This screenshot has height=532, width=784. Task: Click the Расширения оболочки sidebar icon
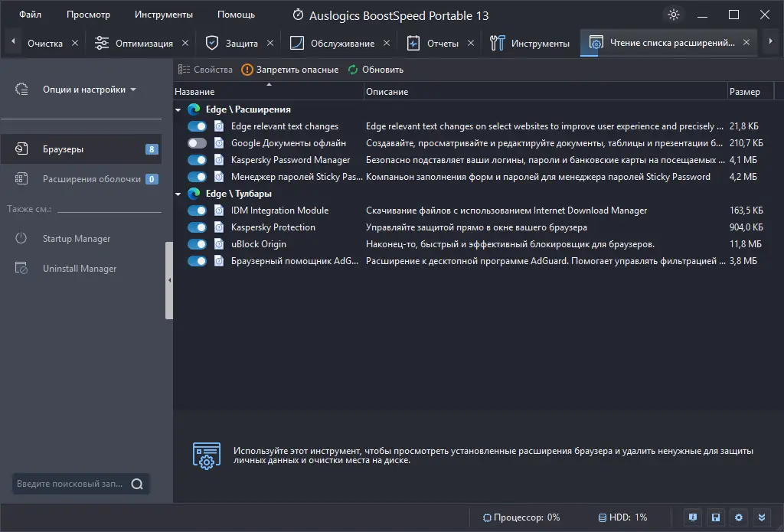pos(21,178)
